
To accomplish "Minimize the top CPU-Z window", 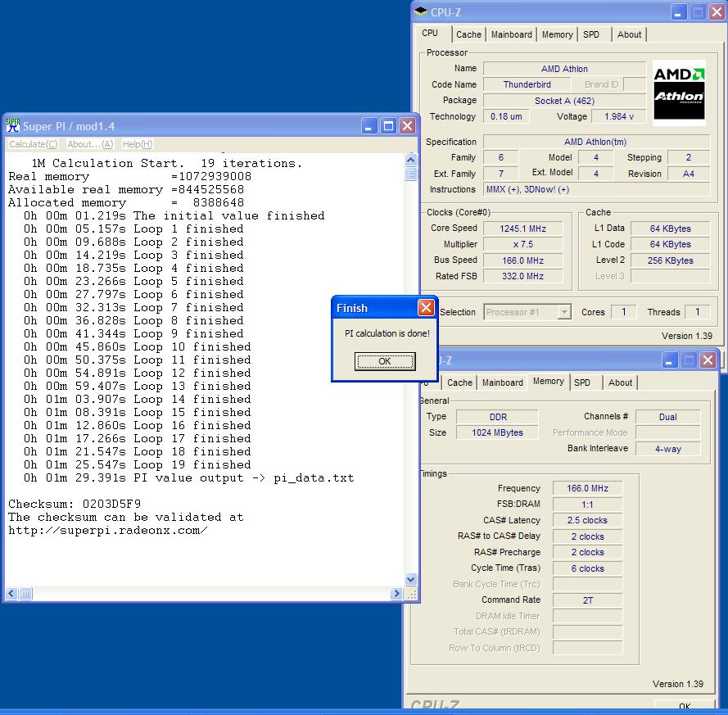I will [678, 12].
